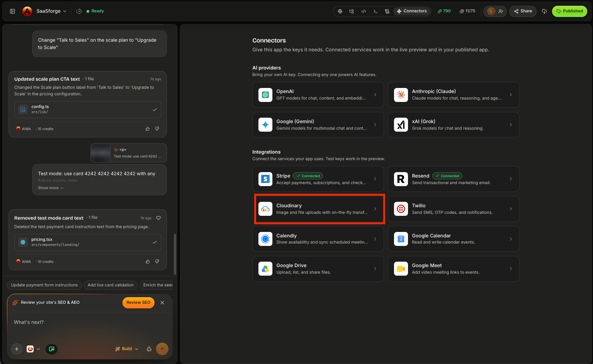The width and height of the screenshot is (593, 364).
Task: Expand the Anthropic (Claude) connector card
Action: coord(454,95)
